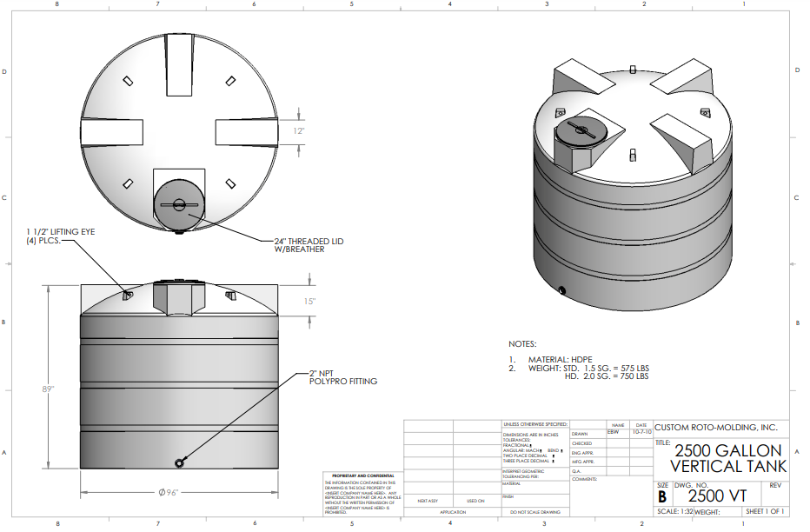Click the CUSTOM ROTO-MOLDING, INC. company name
The image size is (810, 532).
[x=715, y=428]
